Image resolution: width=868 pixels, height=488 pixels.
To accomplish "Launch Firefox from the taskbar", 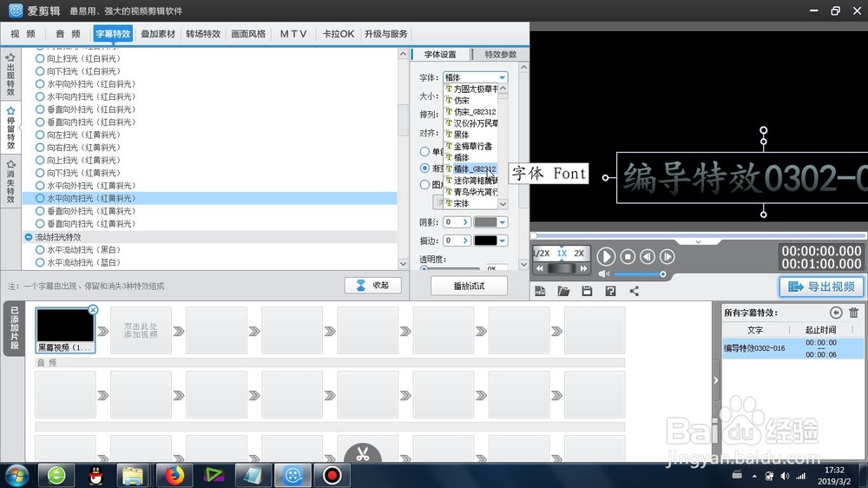I will click(x=174, y=475).
